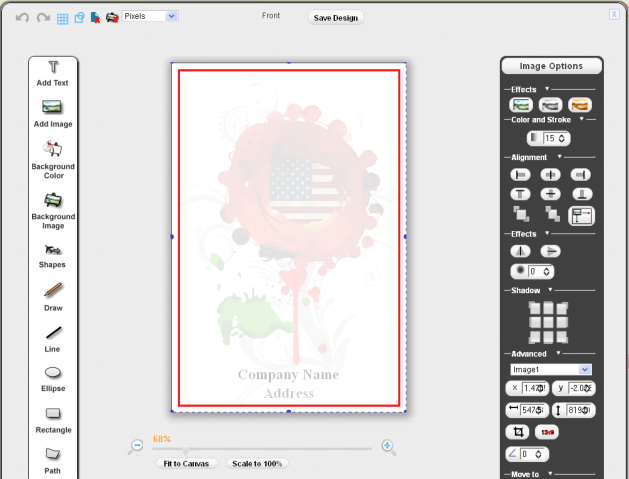629x479 pixels.
Task: Collapse the Alignment section
Action: (x=560, y=156)
